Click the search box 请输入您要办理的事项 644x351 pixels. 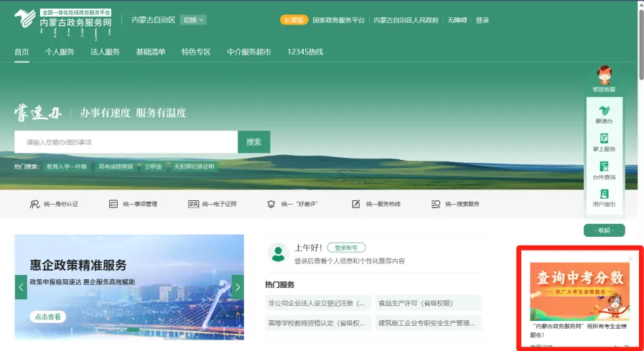[126, 142]
